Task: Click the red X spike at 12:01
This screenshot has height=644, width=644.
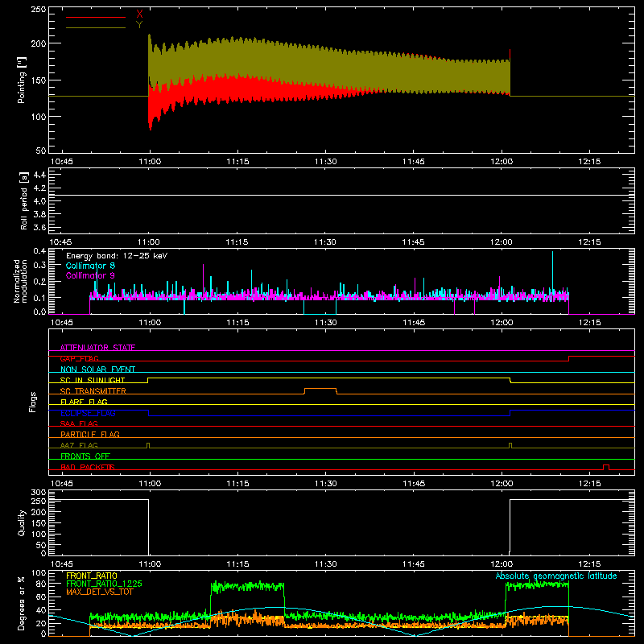Action: pyautogui.click(x=510, y=55)
